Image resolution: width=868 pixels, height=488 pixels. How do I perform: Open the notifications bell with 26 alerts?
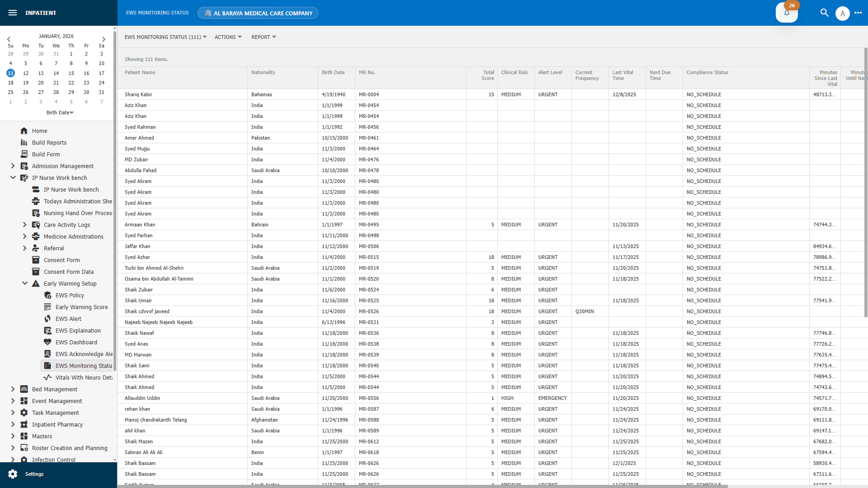click(786, 13)
